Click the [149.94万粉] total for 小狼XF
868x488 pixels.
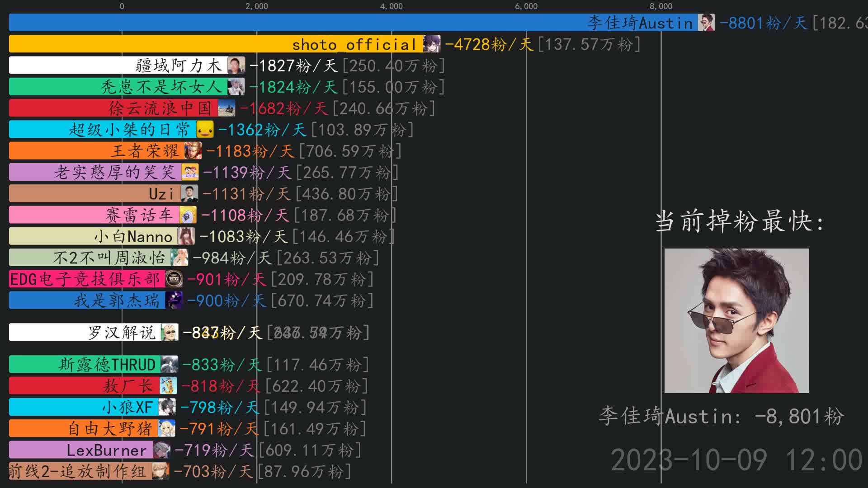click(x=316, y=407)
